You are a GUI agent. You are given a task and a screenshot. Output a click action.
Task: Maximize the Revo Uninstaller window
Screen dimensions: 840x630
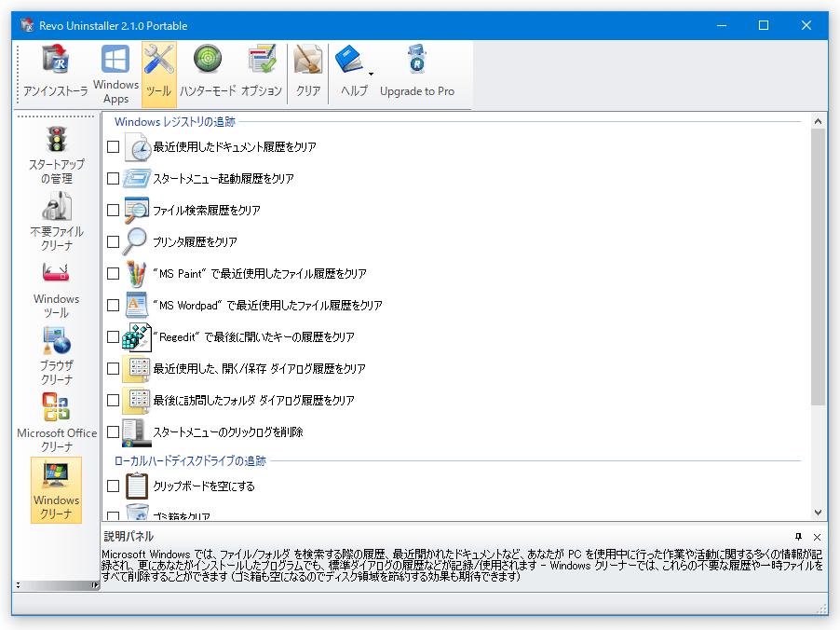point(764,25)
